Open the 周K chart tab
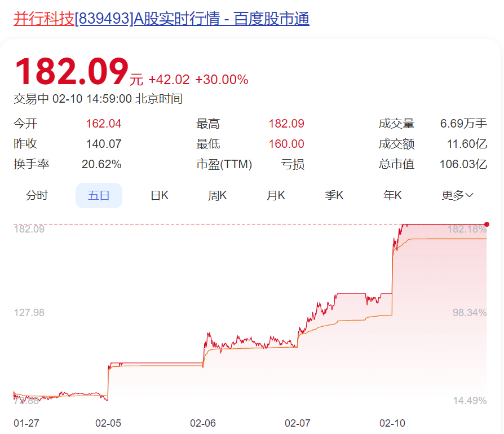 pyautogui.click(x=218, y=195)
